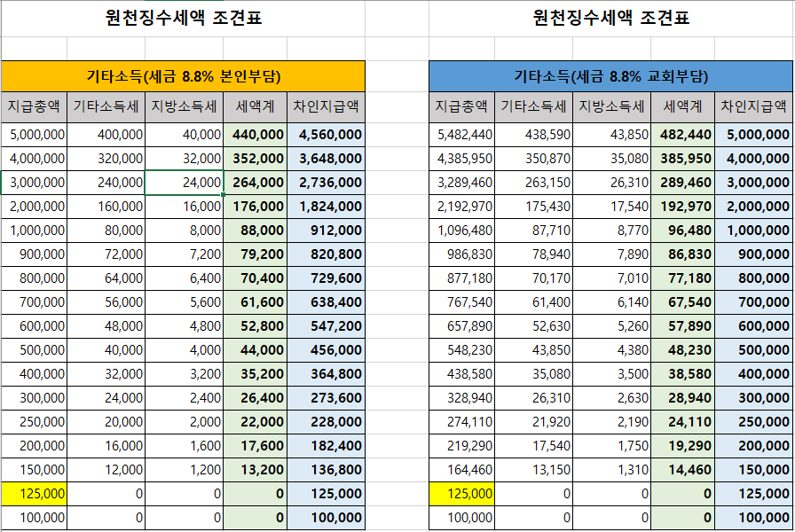
Task: Select the blue '기타소득(세금 8.8% 교회부담)' header
Action: pos(611,76)
